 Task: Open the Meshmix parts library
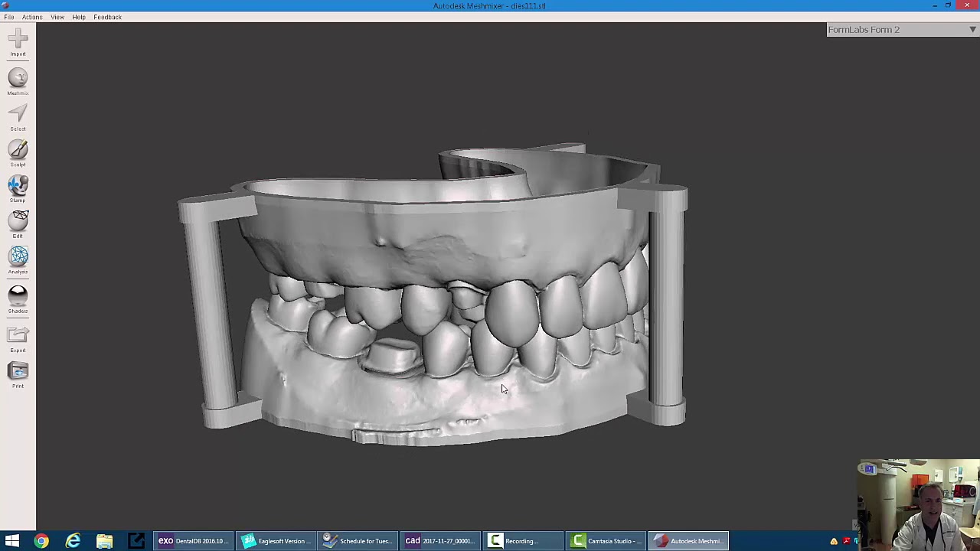point(18,81)
